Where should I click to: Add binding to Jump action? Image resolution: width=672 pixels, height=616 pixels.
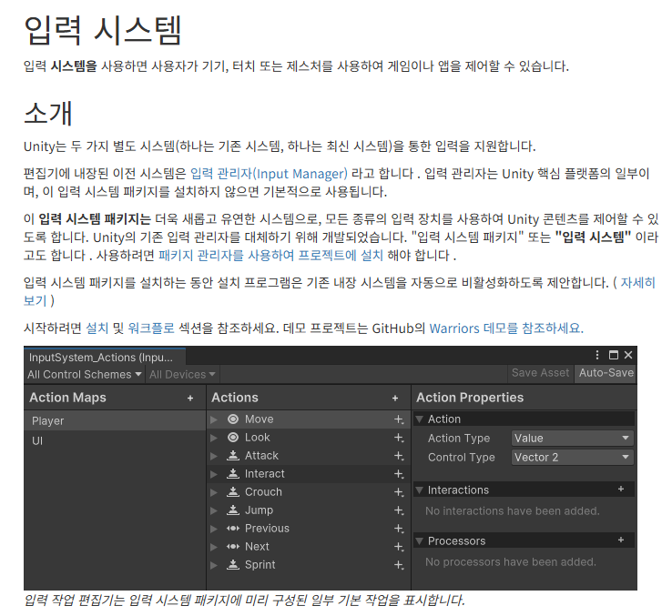399,510
